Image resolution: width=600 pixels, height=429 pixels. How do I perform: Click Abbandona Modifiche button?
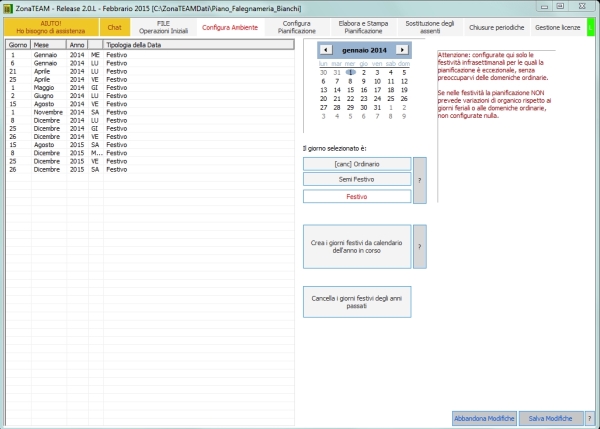pyautogui.click(x=484, y=418)
